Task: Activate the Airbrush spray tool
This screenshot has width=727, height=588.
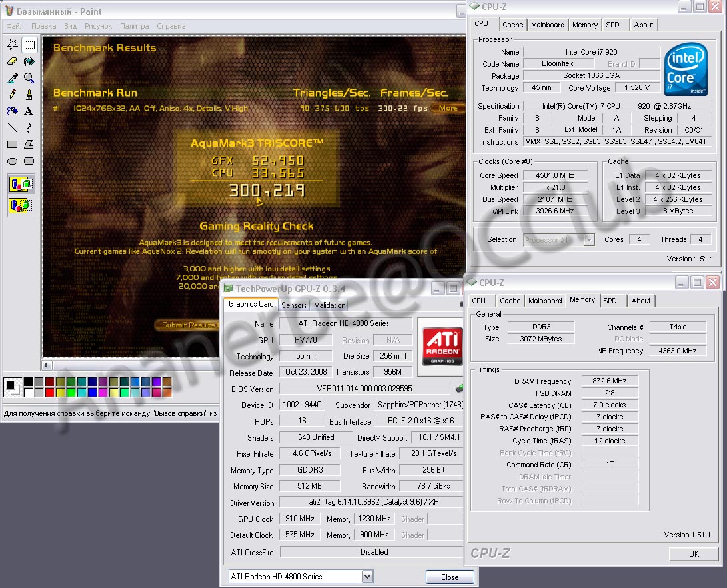Action: 13,111
